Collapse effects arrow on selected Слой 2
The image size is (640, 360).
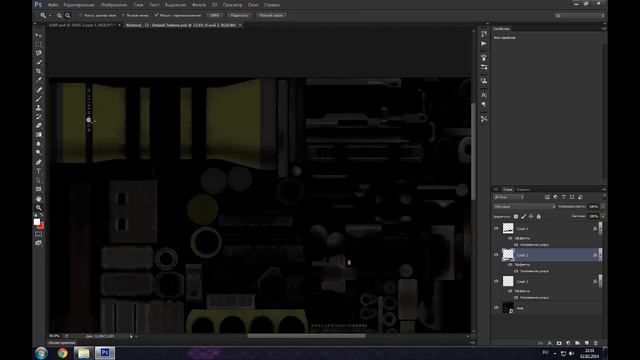[600, 255]
